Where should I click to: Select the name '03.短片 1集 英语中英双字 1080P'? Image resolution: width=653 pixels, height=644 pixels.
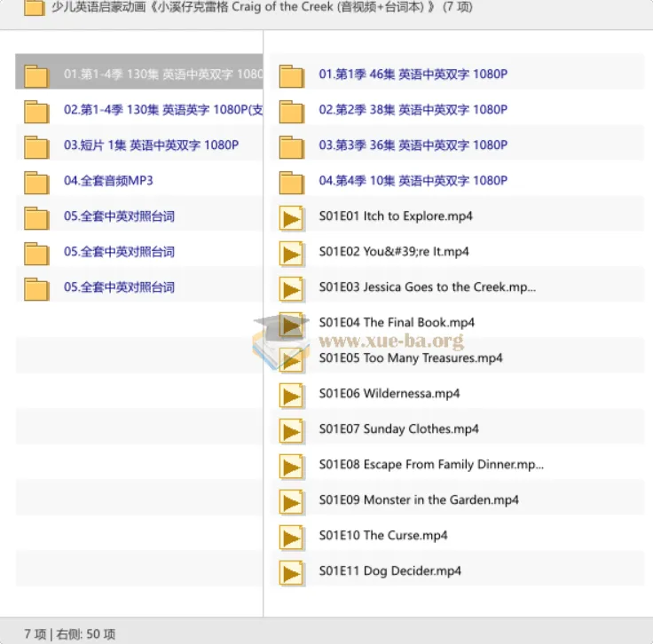pos(151,145)
